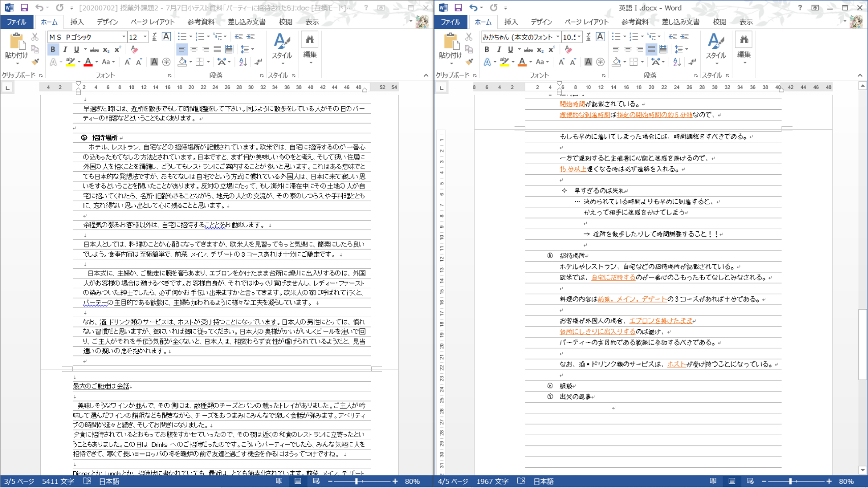Click Format Painter brush in the right window
This screenshot has height=488, width=868.
click(469, 62)
